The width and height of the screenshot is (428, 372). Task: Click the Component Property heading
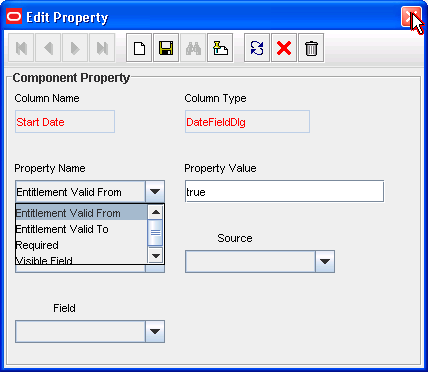71,78
